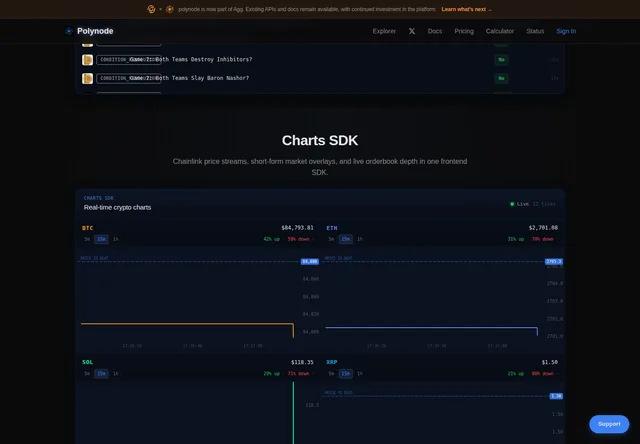The width and height of the screenshot is (640, 444).
Task: Select 1h interval on the XRP chart
Action: [x=360, y=373]
